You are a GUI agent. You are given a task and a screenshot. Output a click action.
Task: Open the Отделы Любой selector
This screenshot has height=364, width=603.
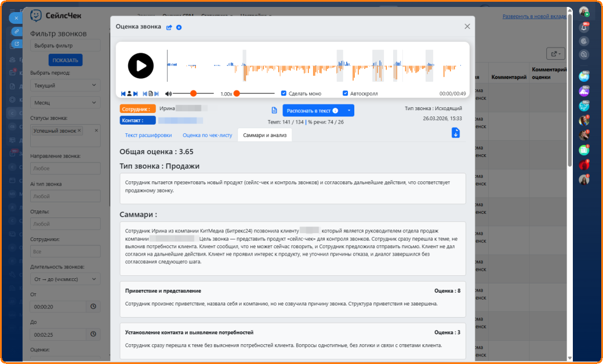pos(66,224)
